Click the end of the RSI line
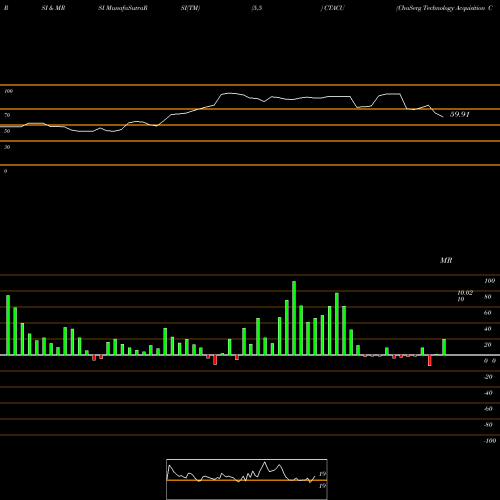Viewport: 500px width, 500px height. (x=443, y=117)
